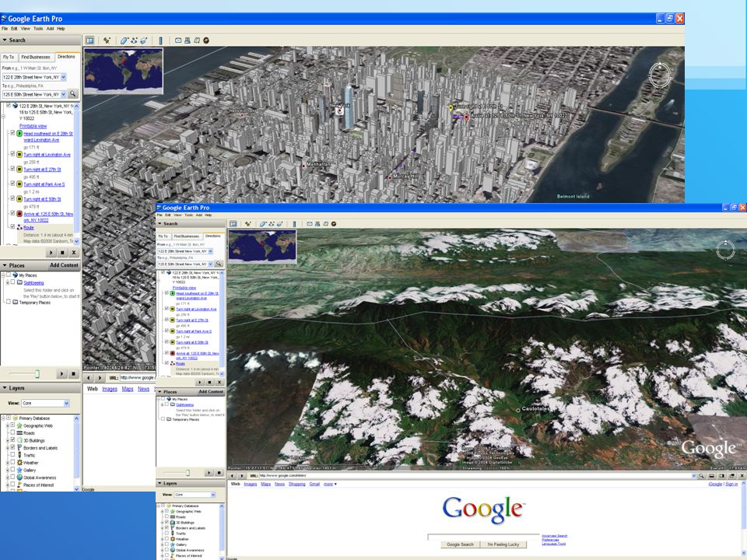
Task: Click Email icon in back window toolbar
Action: click(178, 40)
